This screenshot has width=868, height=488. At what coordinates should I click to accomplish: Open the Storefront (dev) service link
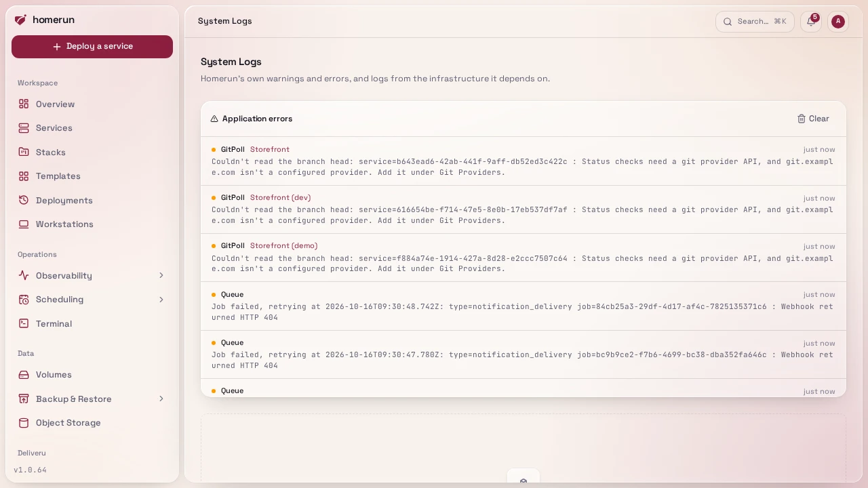[281, 198]
